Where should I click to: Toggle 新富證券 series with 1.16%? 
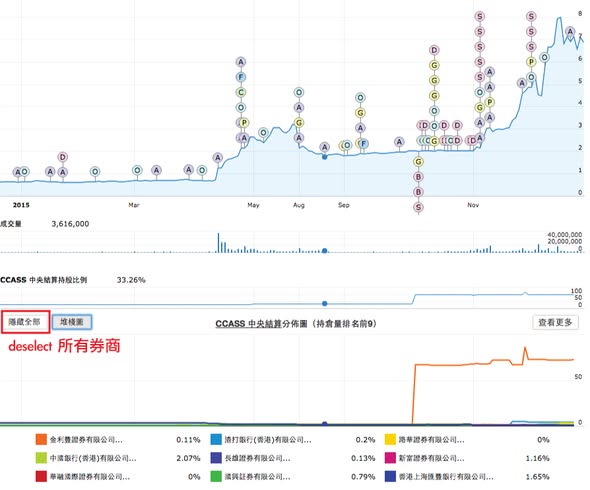tap(467, 458)
